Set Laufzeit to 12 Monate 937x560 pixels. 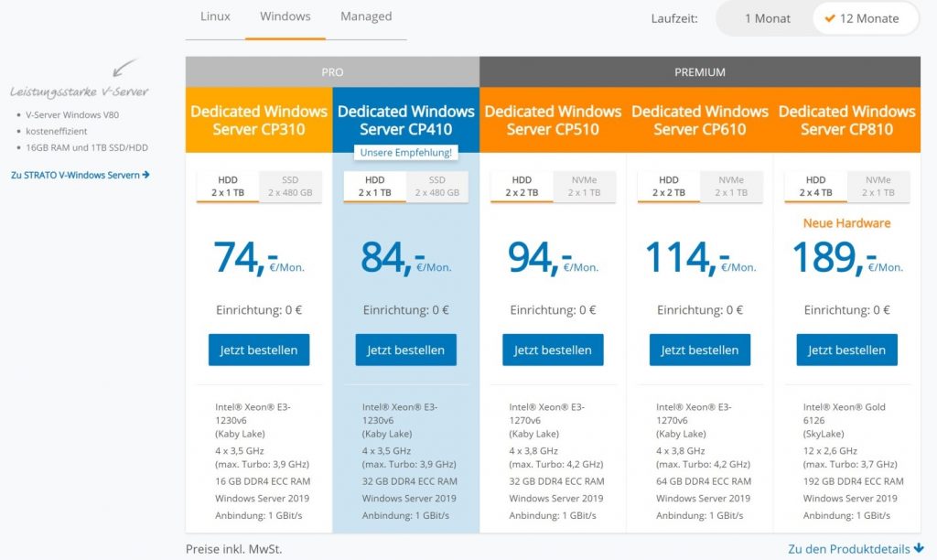tap(866, 18)
